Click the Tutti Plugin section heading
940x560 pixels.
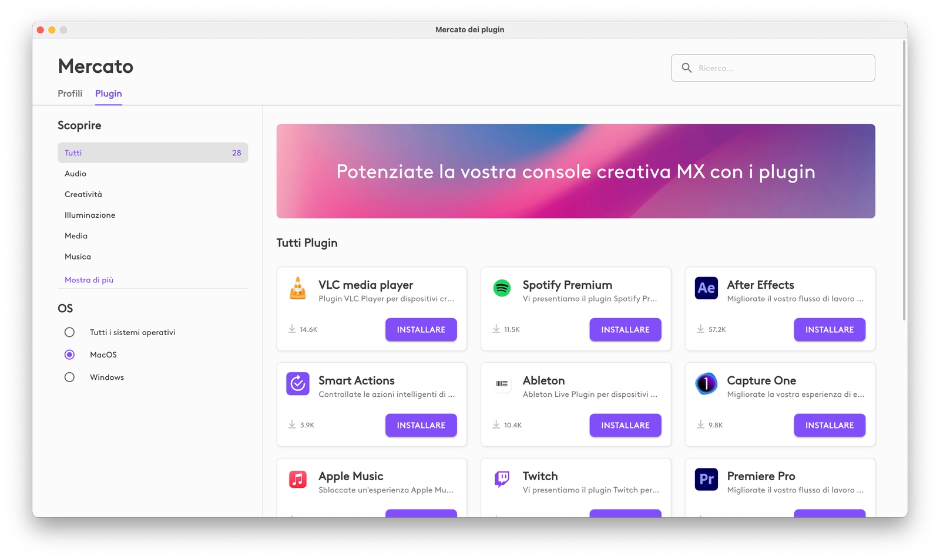pyautogui.click(x=307, y=243)
